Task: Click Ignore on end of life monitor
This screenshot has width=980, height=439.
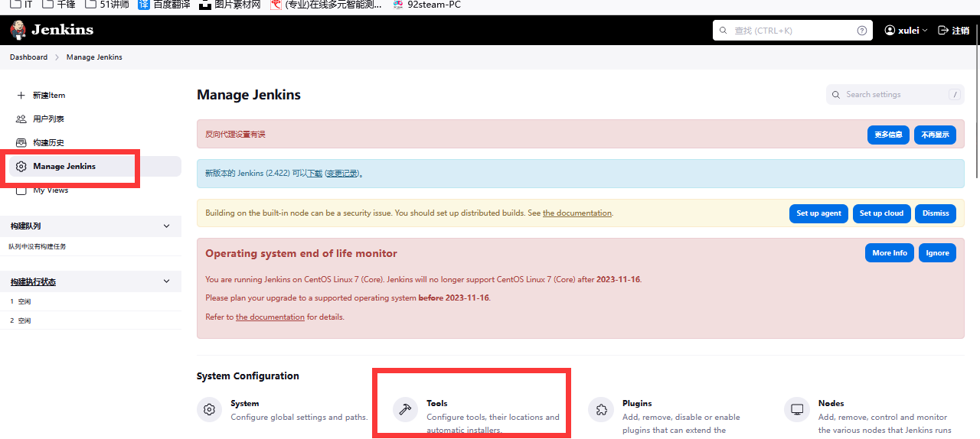Action: pos(937,253)
